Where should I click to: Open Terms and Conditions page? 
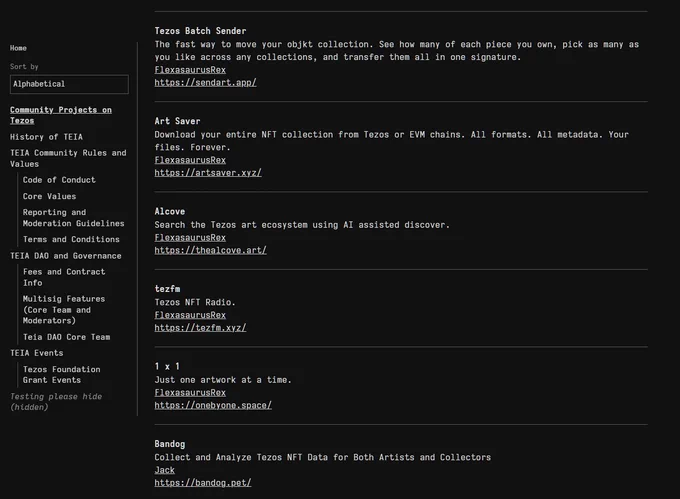click(71, 239)
